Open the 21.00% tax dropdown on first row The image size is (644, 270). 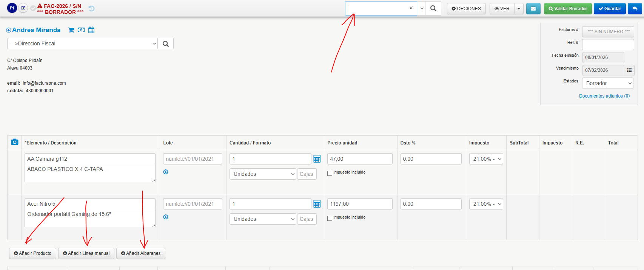pyautogui.click(x=486, y=159)
